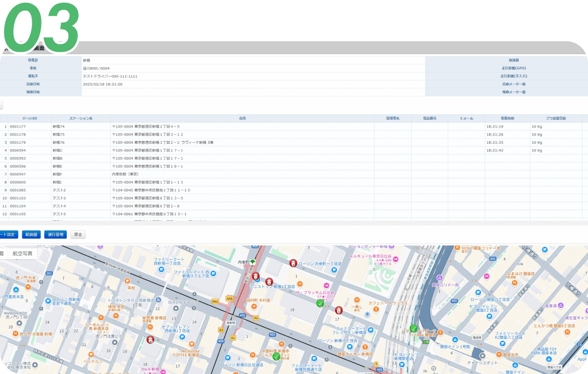Viewport: 588px width, 374px height.
Task: Select the A2 subway exit marker
Action: point(256,318)
